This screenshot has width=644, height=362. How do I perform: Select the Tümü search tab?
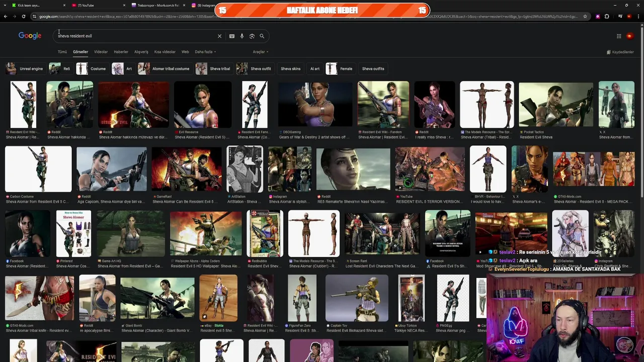(62, 52)
